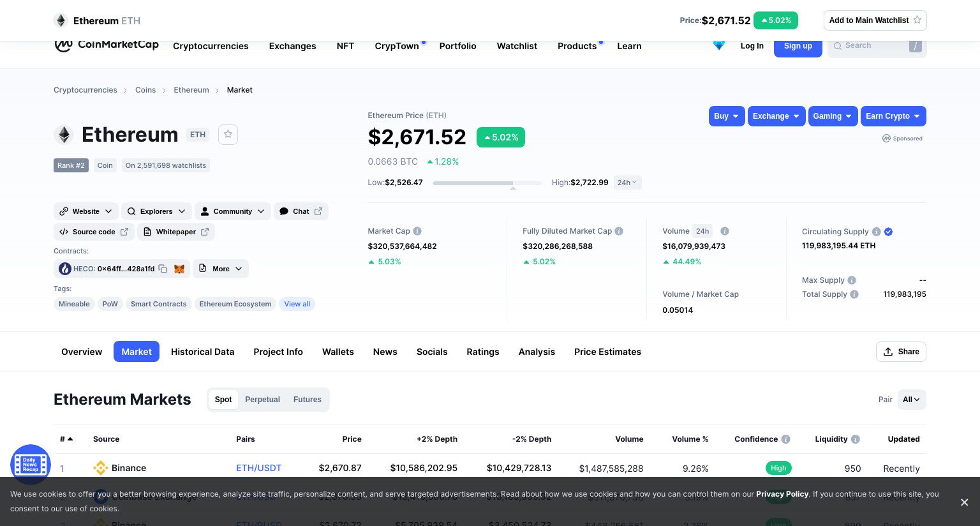980x526 pixels.
Task: Click the Search input field
Action: tap(877, 46)
